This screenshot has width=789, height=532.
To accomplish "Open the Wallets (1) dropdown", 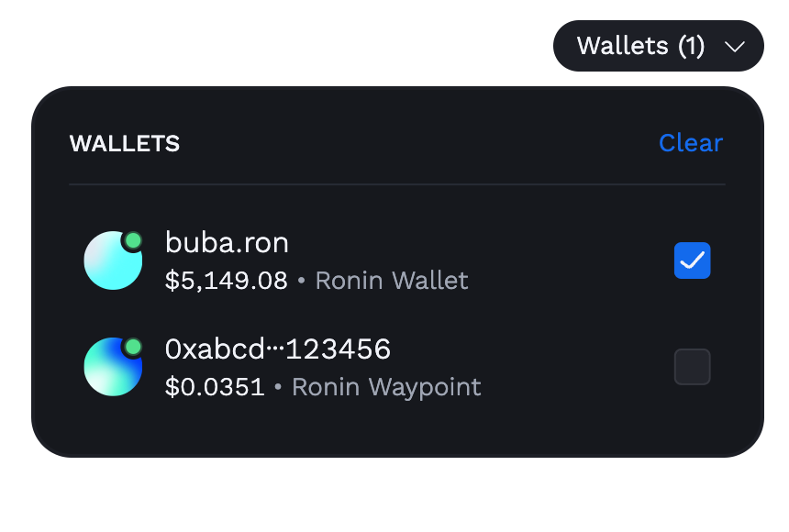I will click(658, 46).
